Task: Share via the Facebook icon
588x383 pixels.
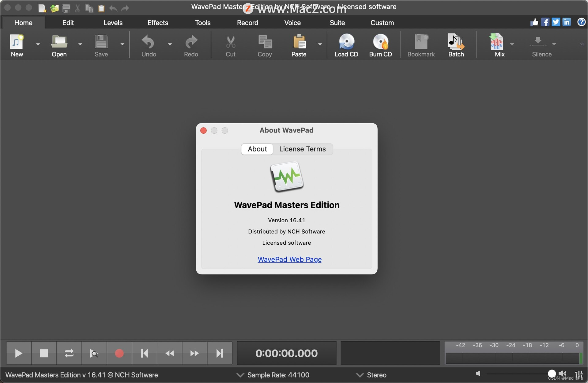Action: pos(545,22)
